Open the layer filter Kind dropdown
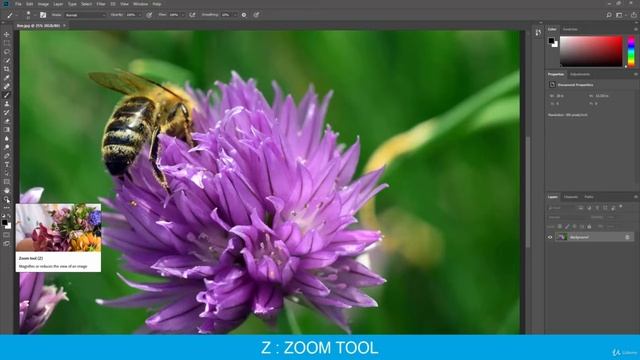This screenshot has height=360, width=640. (x=561, y=207)
